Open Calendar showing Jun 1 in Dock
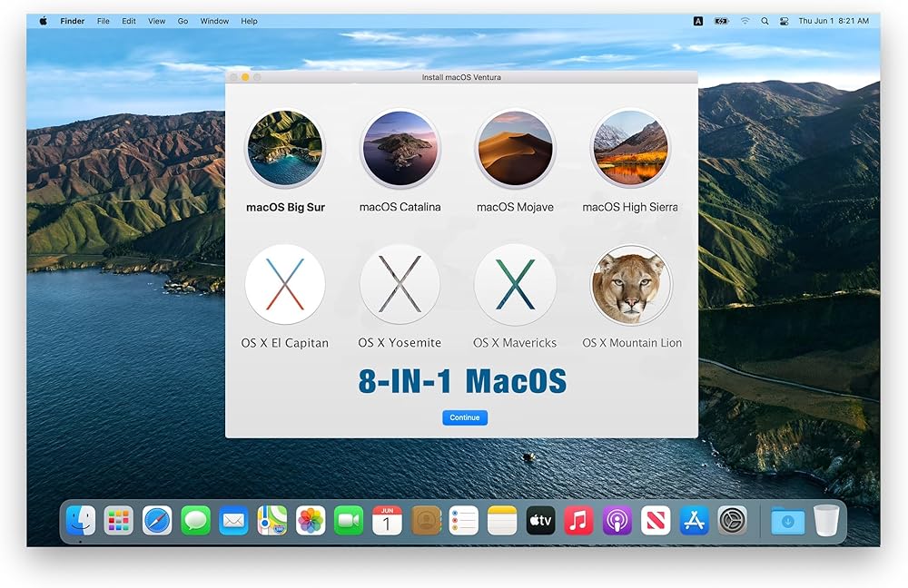This screenshot has width=908, height=588. tap(388, 520)
